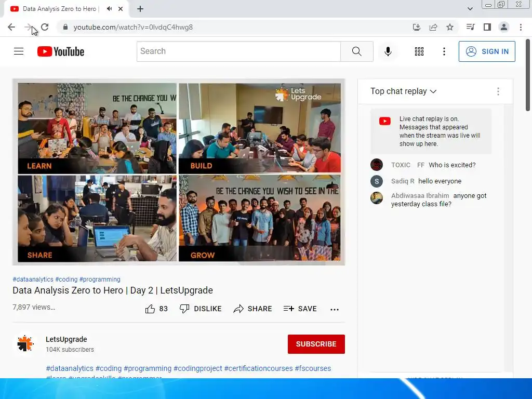Open the tab search chevron in the title bar
This screenshot has width=532, height=399.
coord(470,9)
